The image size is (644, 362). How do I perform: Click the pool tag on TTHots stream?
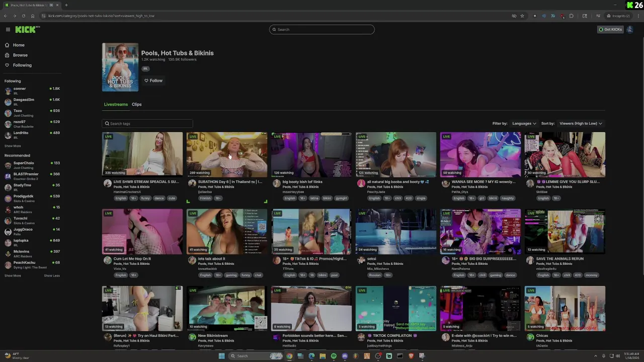click(334, 275)
